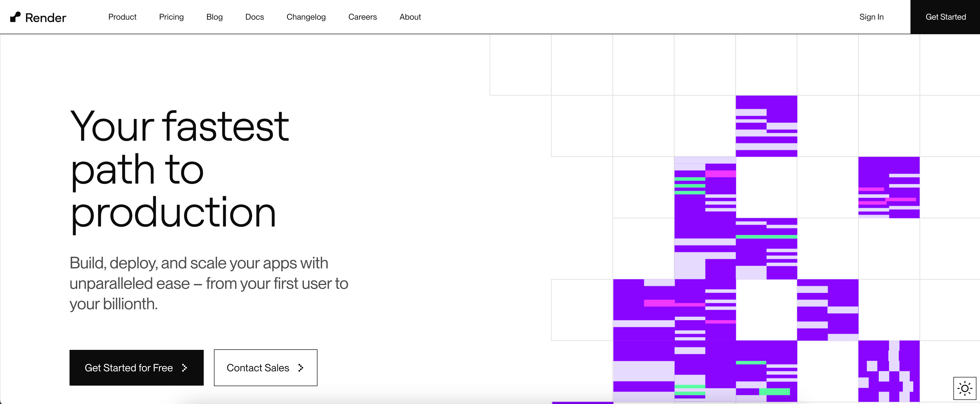The image size is (980, 404).
Task: Click Sign In
Action: tap(871, 17)
